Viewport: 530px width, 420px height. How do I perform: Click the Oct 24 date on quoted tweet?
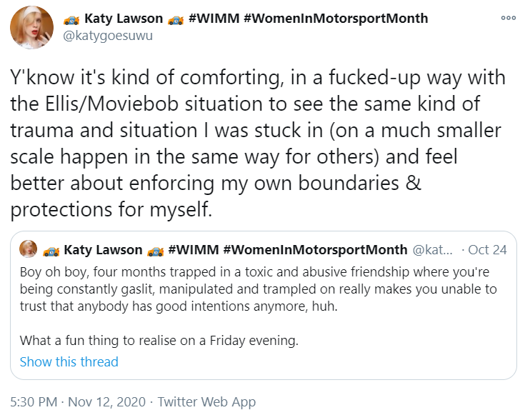pos(488,249)
